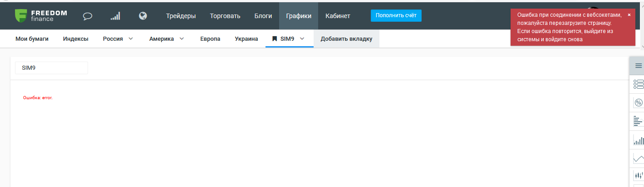Open the Трейдеры menu

(x=181, y=16)
